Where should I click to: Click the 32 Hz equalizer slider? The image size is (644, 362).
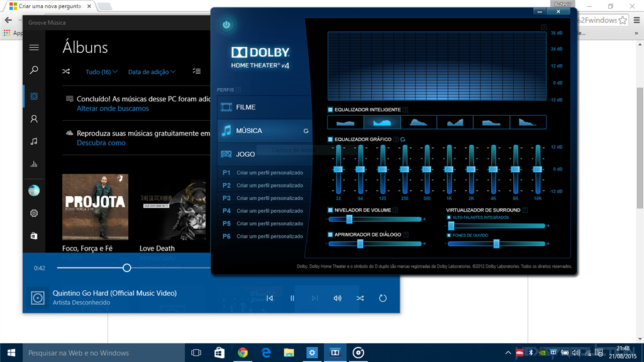(338, 169)
